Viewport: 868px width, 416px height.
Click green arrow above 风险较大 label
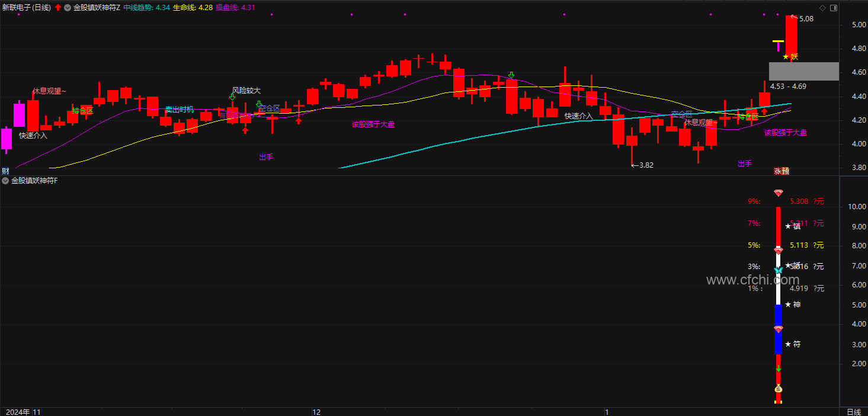click(x=232, y=97)
